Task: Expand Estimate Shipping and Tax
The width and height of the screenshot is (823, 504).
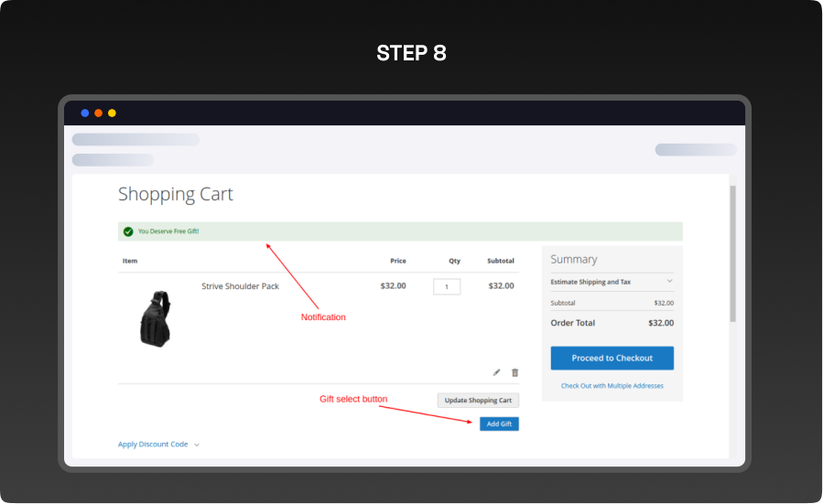Action: click(612, 282)
